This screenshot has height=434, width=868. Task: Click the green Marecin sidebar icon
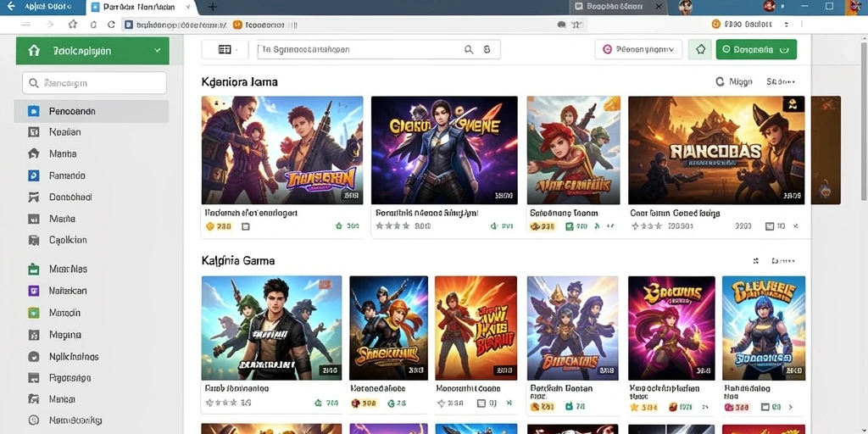click(x=33, y=312)
